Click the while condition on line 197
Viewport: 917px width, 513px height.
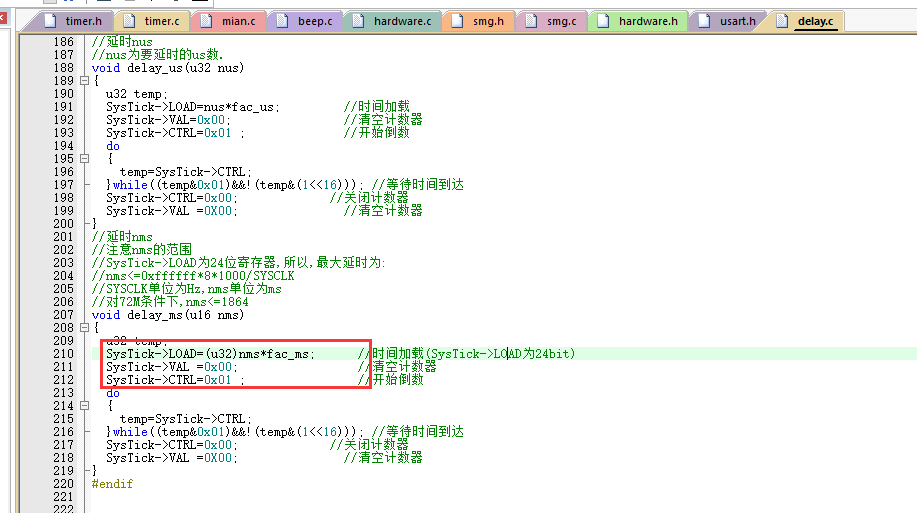pos(237,185)
